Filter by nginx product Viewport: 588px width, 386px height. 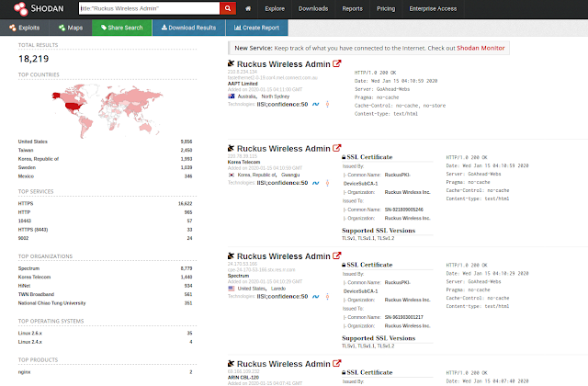click(x=25, y=371)
